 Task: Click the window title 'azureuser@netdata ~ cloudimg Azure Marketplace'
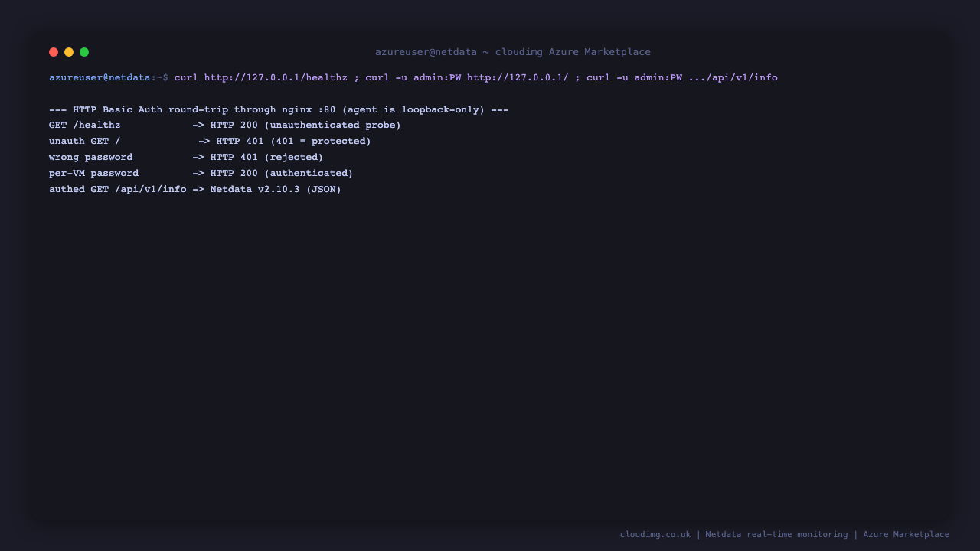point(513,52)
